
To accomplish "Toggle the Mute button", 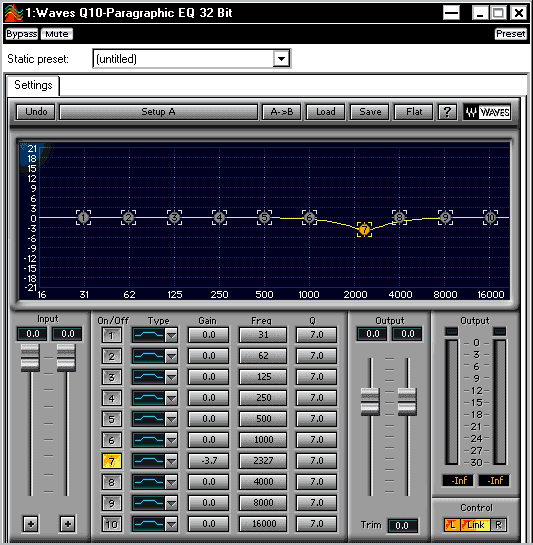I will (x=57, y=34).
